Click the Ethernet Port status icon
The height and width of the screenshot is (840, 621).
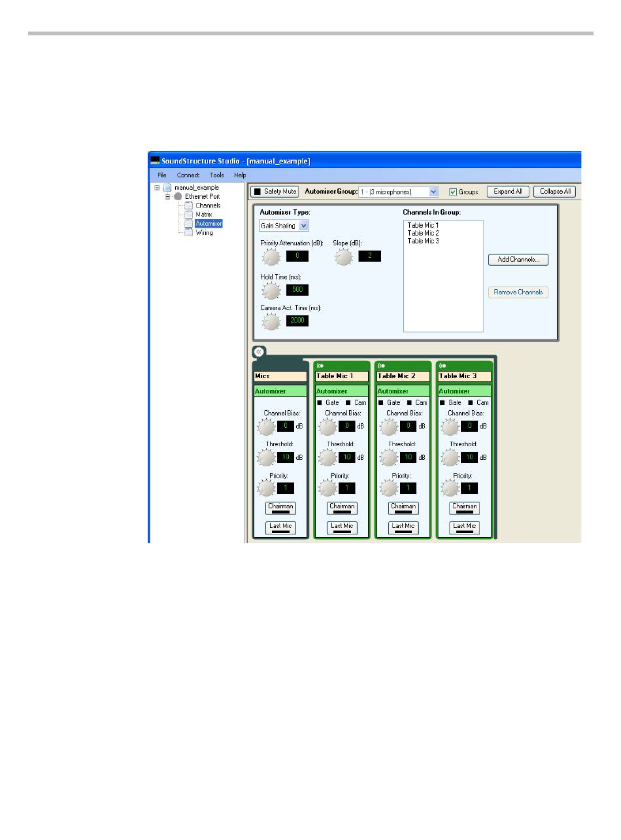point(178,196)
